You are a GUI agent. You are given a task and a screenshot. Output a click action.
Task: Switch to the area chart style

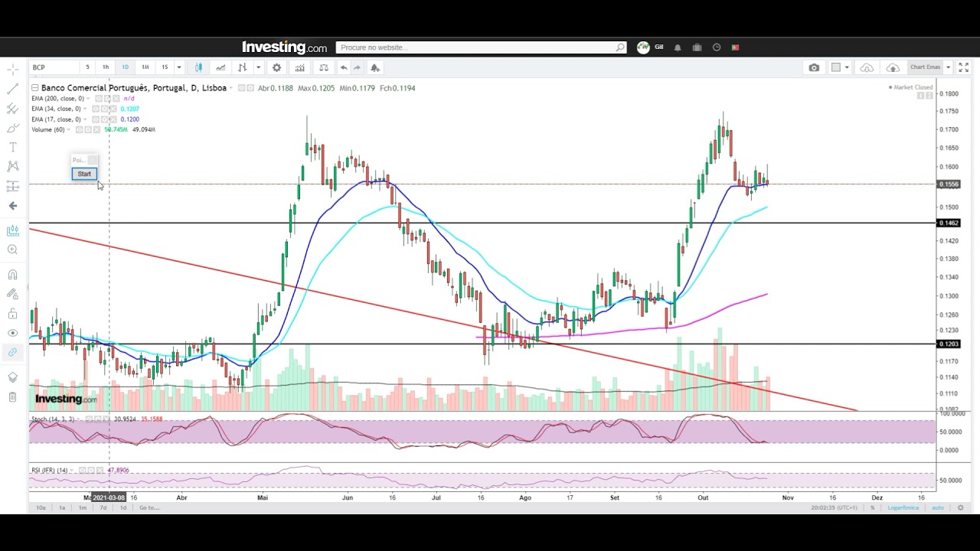click(220, 67)
